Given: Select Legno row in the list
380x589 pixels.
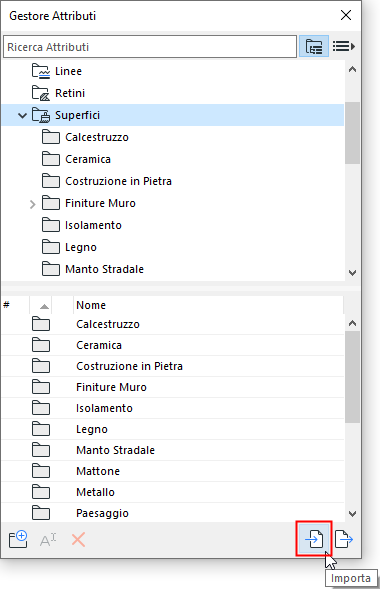Looking at the screenshot, I should click(173, 429).
